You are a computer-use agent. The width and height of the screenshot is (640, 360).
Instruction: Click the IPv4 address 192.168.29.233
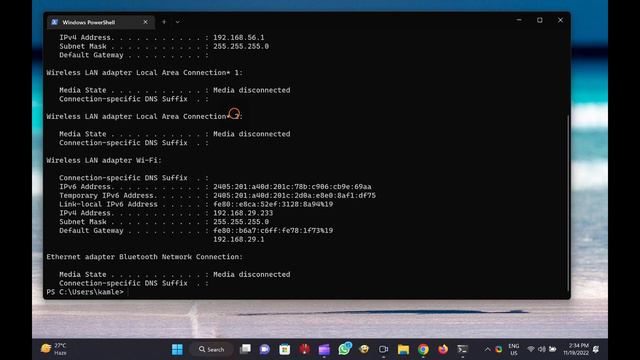pos(243,213)
